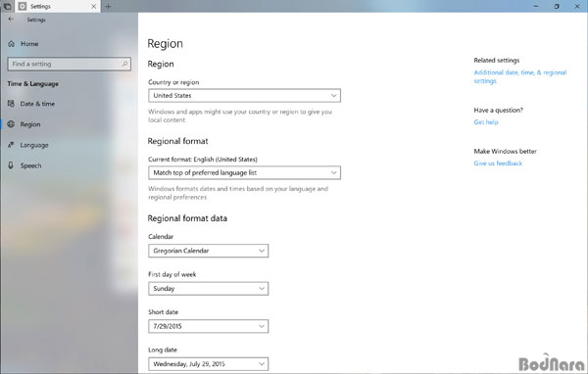Open the First day of week dropdown
The width and height of the screenshot is (588, 374).
tap(208, 289)
